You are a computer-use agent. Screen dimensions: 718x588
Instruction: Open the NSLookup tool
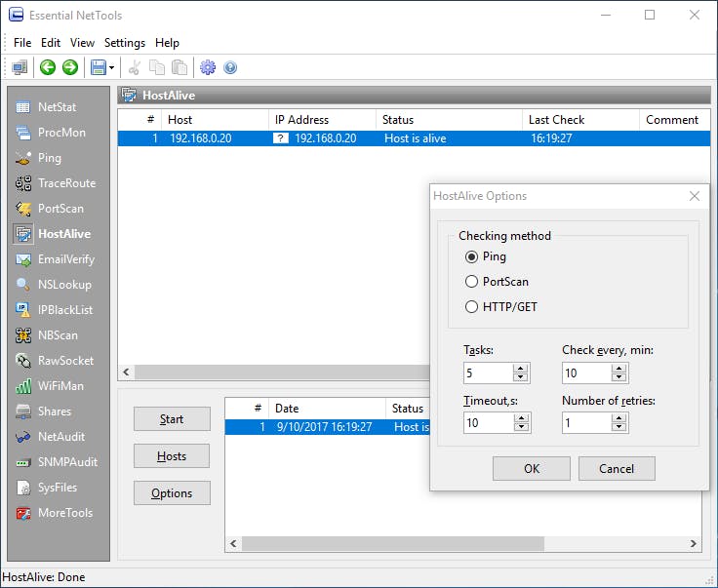[53, 285]
